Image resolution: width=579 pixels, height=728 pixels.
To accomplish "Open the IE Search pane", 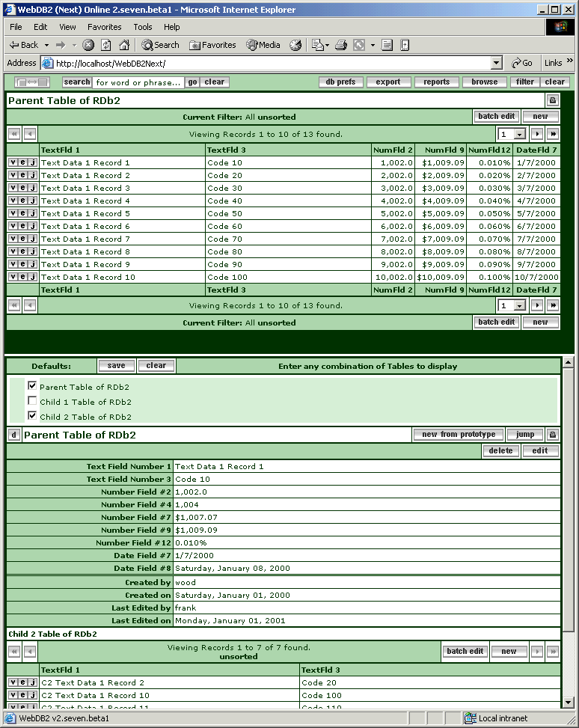I will (161, 45).
